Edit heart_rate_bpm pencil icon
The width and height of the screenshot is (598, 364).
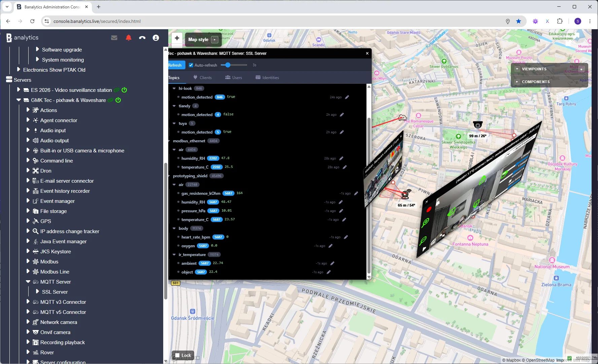coord(346,237)
